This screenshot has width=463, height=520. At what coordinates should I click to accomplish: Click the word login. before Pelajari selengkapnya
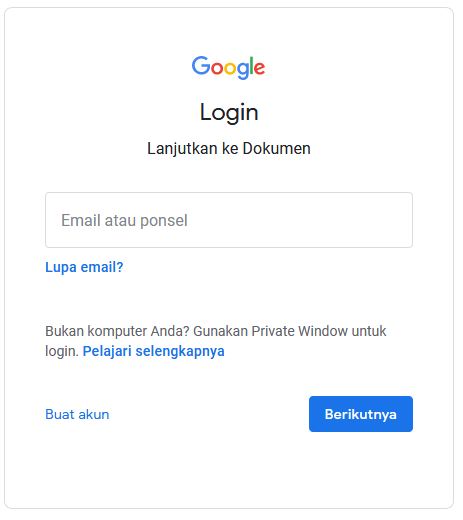point(62,351)
